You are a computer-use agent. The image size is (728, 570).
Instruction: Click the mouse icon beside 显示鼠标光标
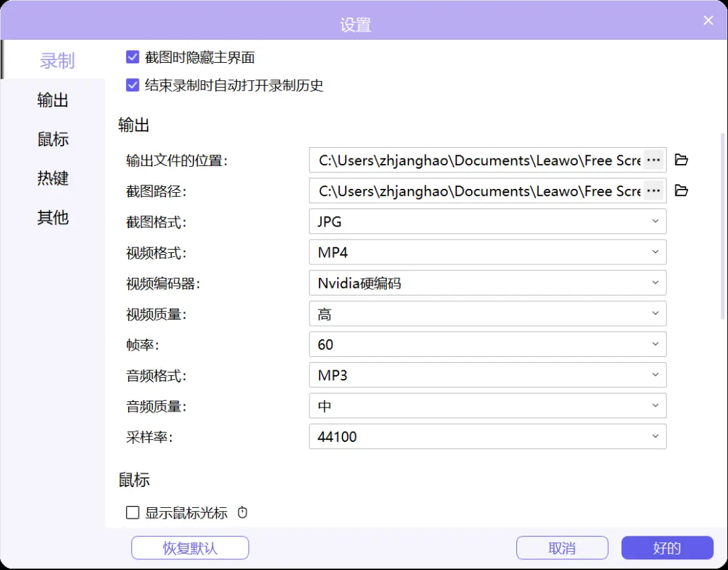pos(242,513)
